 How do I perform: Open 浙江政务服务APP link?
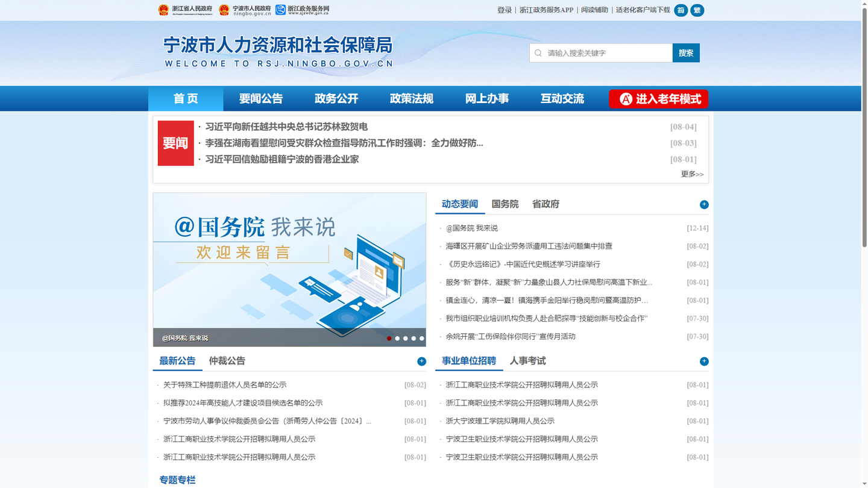pyautogui.click(x=546, y=10)
